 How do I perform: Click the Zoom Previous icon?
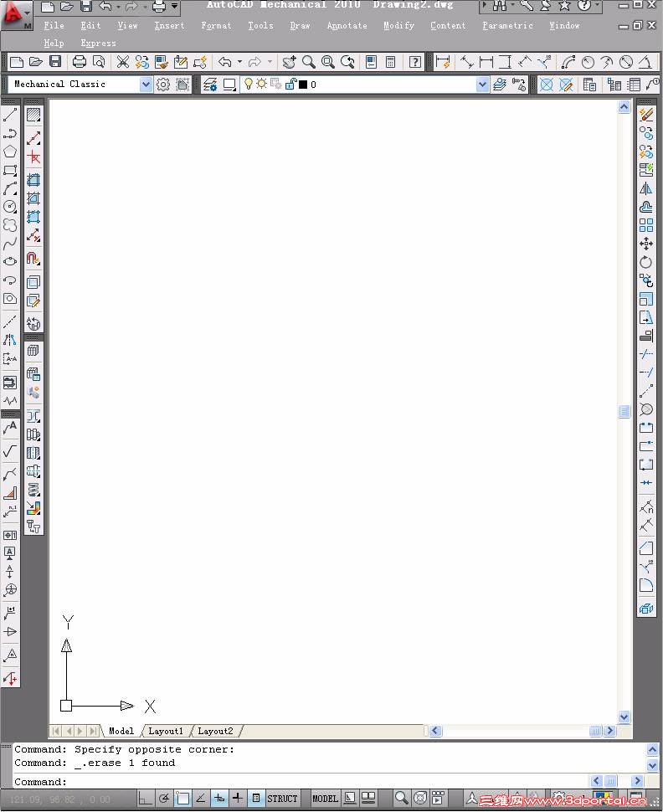pyautogui.click(x=347, y=62)
